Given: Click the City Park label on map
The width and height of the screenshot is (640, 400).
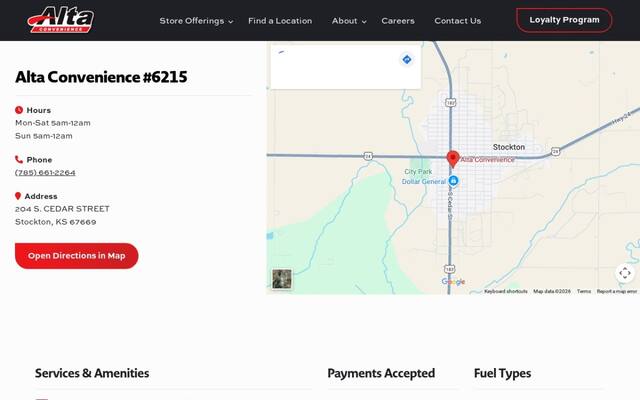Looking at the screenshot, I should pos(418,172).
